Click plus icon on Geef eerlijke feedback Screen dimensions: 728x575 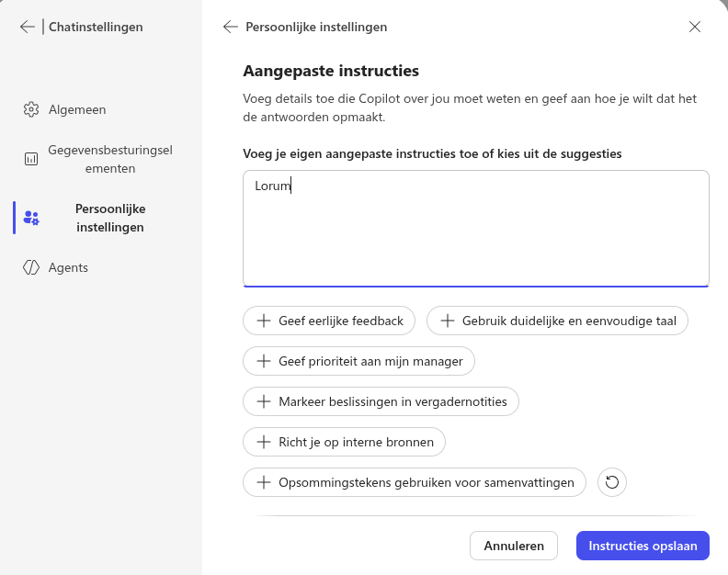264,321
